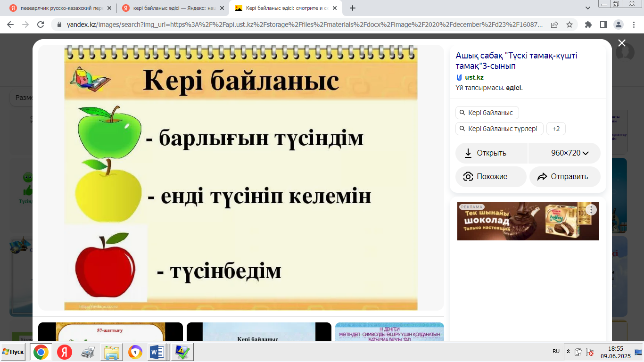Click the browser reload page icon

click(x=41, y=25)
